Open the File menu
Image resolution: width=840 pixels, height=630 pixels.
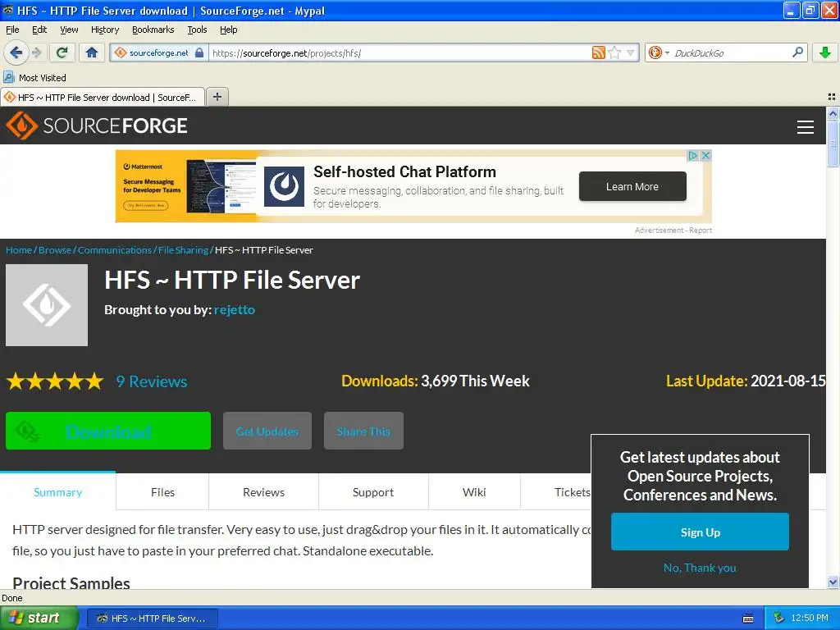12,30
